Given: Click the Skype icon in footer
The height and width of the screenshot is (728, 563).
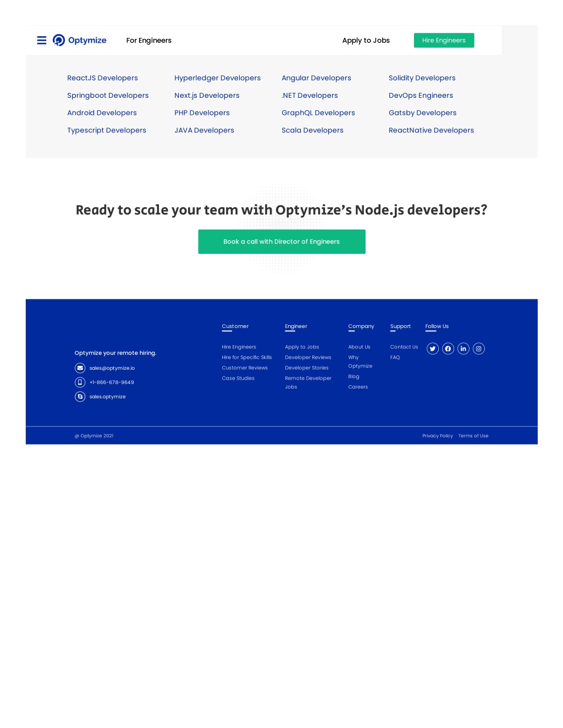Looking at the screenshot, I should (80, 397).
